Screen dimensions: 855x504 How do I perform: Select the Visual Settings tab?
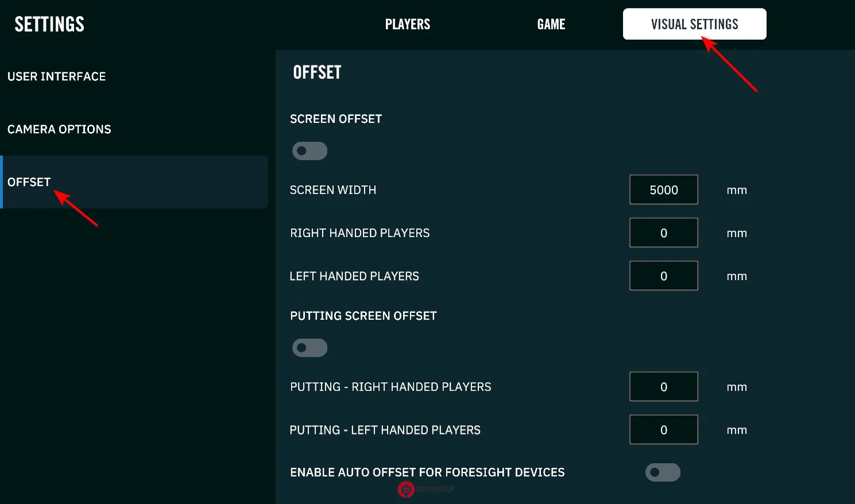(694, 24)
